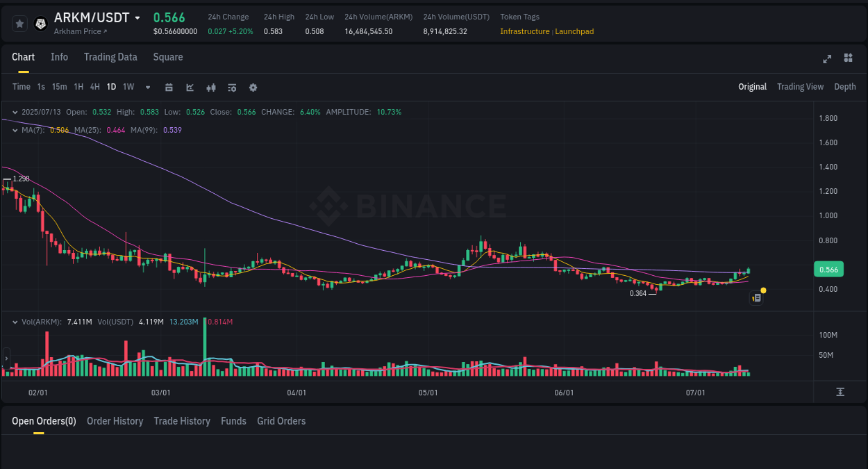Expand chart to fullscreen with arrows icon

[826, 59]
